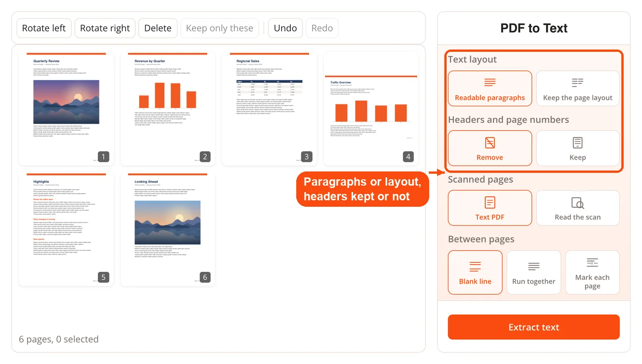Image resolution: width=642 pixels, height=364 pixels.
Task: Click the Mark each page icon
Action: coord(592,263)
